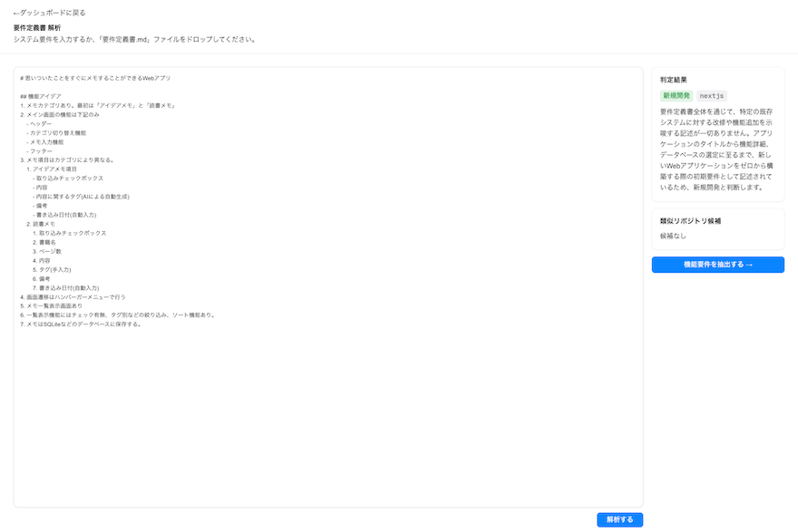Place cursor on '## 機能アイデア' line
798x532 pixels.
[41, 96]
